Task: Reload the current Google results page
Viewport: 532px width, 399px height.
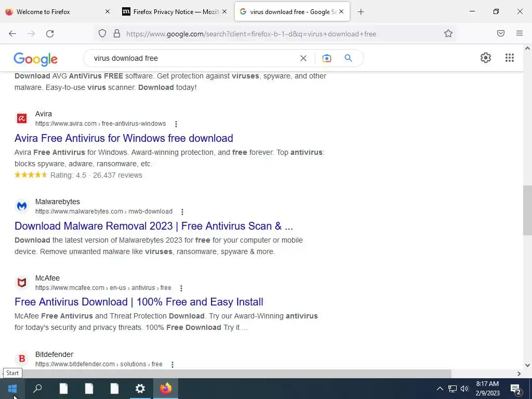Action: 50,34
